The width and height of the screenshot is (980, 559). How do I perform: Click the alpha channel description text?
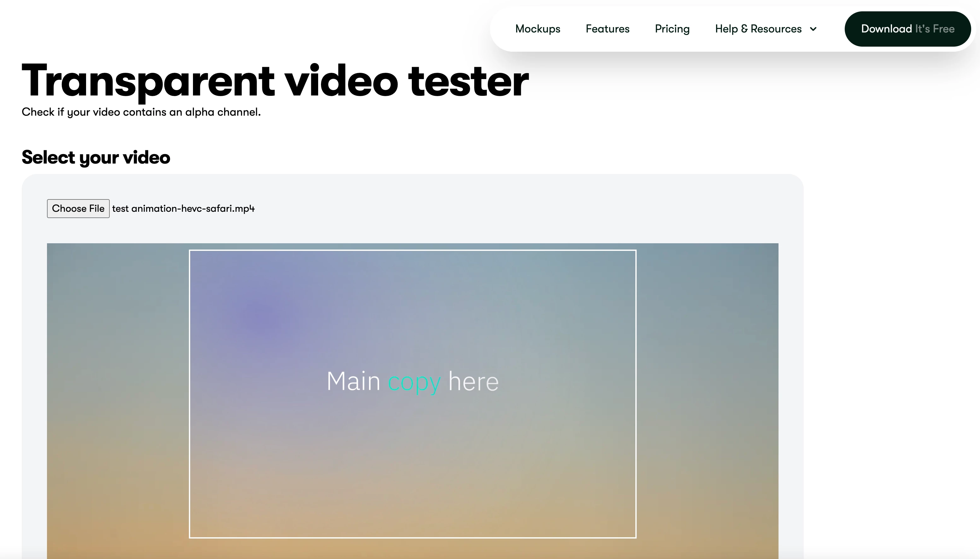141,112
